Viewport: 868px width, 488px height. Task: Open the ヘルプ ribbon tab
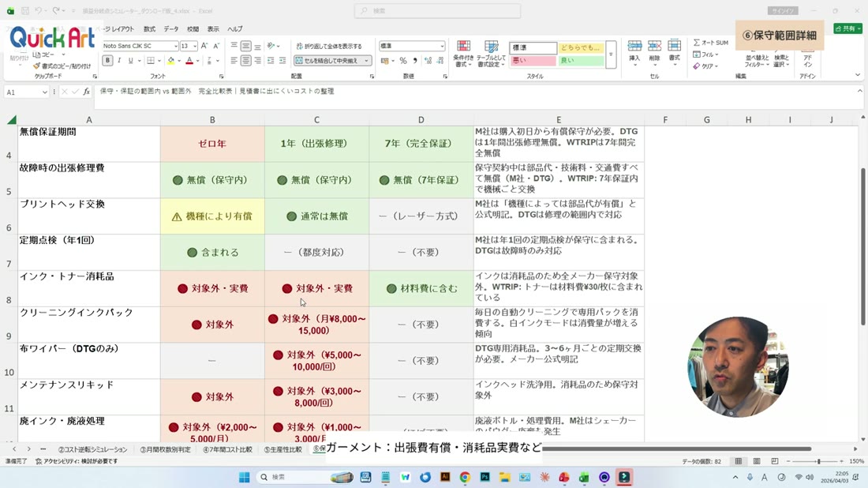[x=234, y=28]
